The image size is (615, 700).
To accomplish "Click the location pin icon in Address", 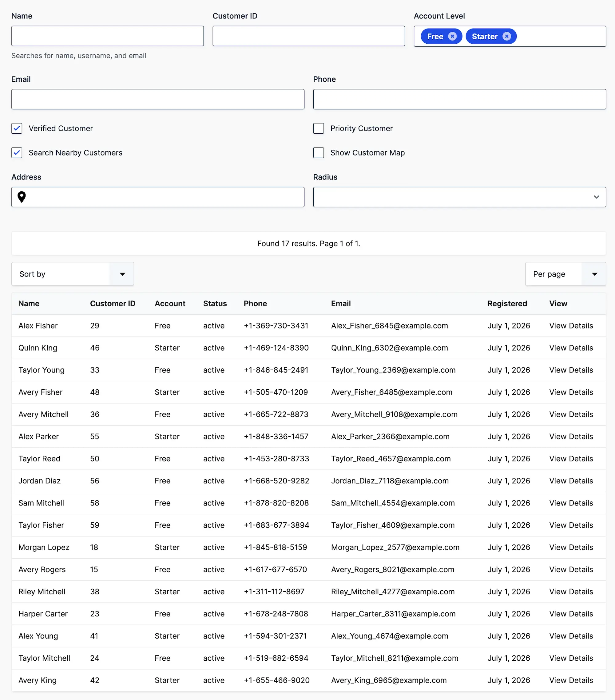I will coord(22,197).
